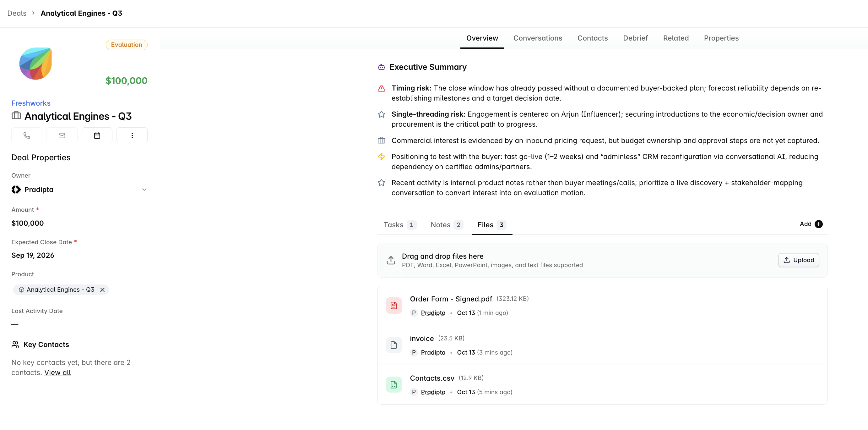This screenshot has width=868, height=430.
Task: Switch to the Related tab
Action: click(675, 38)
